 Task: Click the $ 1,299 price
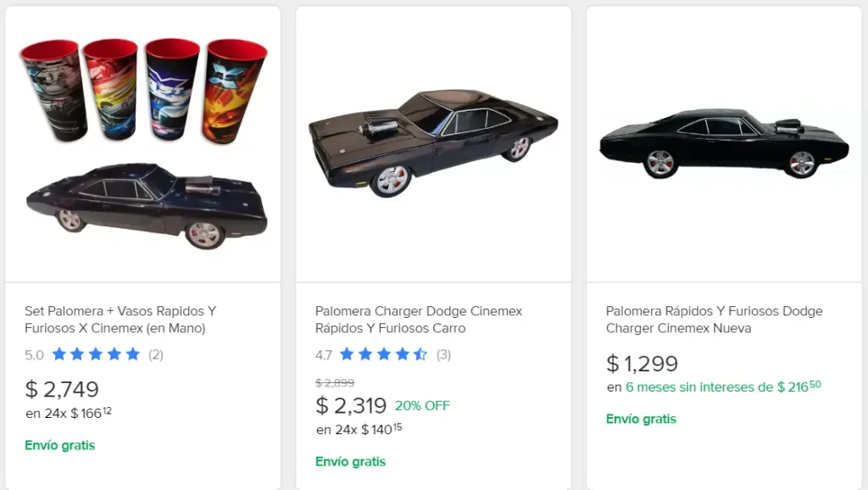coord(642,364)
